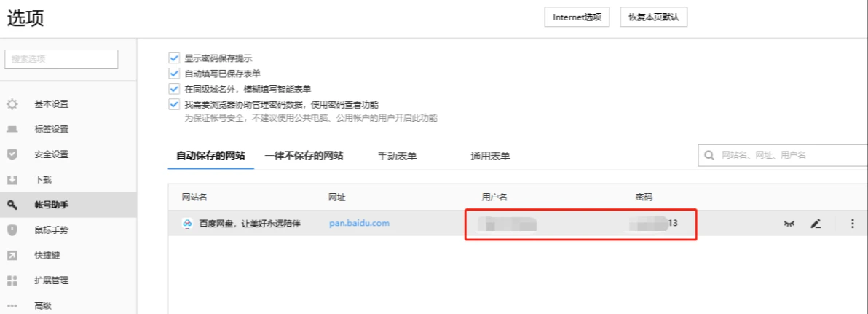This screenshot has width=868, height=314.
Task: Toggle 我需要浏览器协助管理密码数据 checkbox
Action: pos(174,104)
